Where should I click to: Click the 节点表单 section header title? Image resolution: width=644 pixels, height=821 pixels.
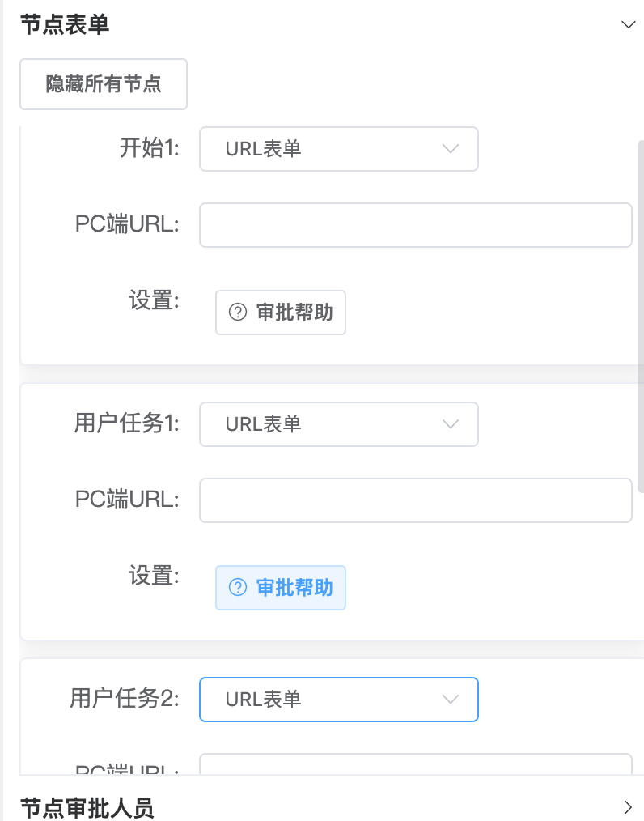65,24
